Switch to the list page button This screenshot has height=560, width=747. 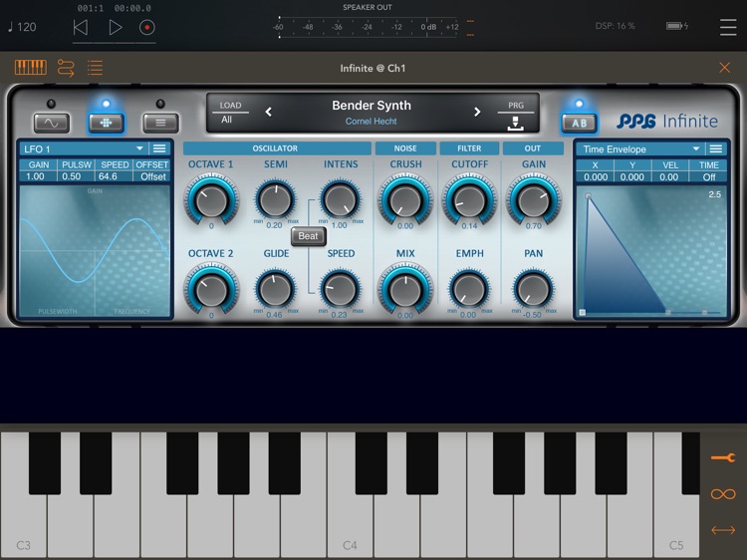(x=160, y=123)
